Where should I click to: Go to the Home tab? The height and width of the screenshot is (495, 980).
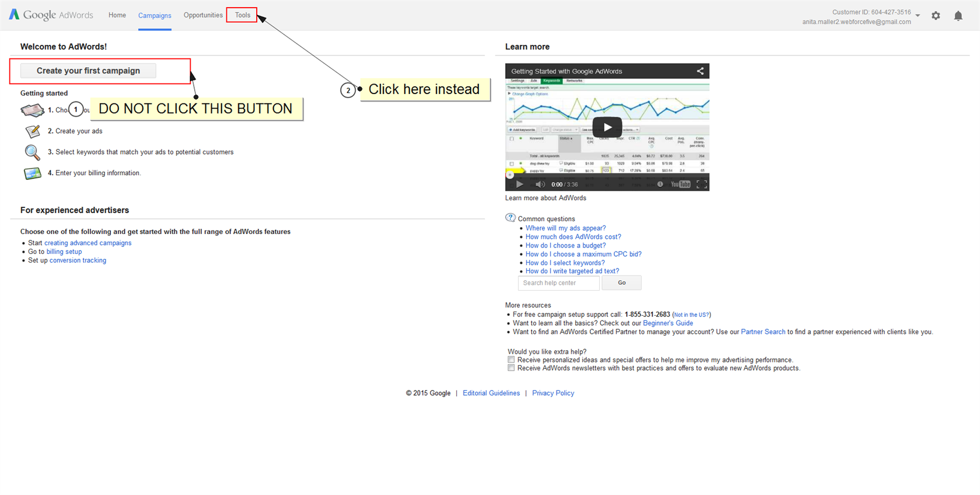(x=117, y=15)
